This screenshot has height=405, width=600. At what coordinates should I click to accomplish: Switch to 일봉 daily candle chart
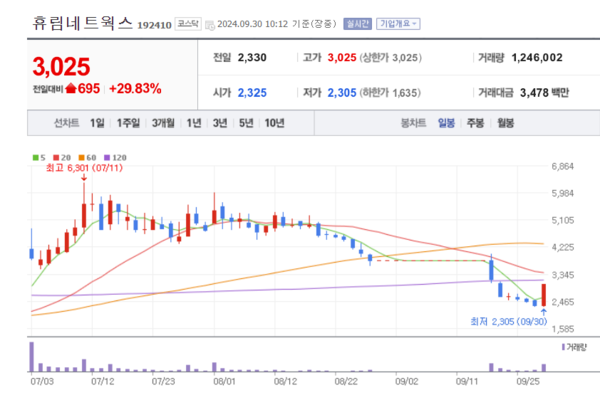click(x=446, y=123)
